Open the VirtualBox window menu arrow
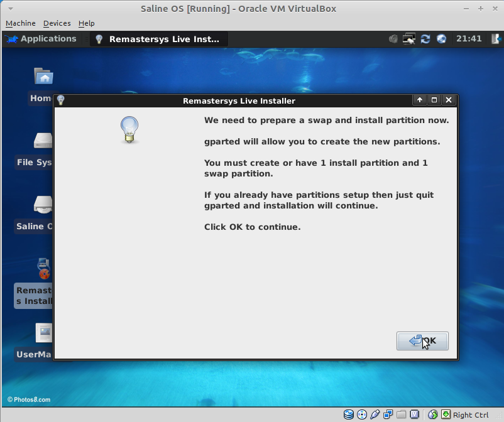The width and height of the screenshot is (504, 422). tap(11, 9)
